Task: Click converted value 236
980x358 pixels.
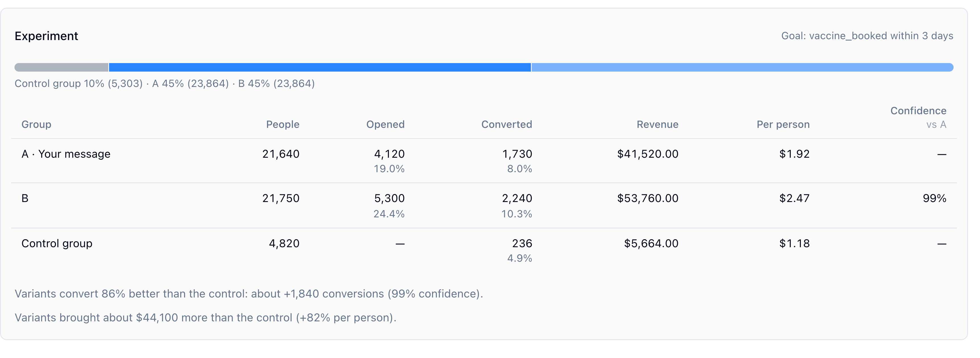Action: tap(522, 243)
